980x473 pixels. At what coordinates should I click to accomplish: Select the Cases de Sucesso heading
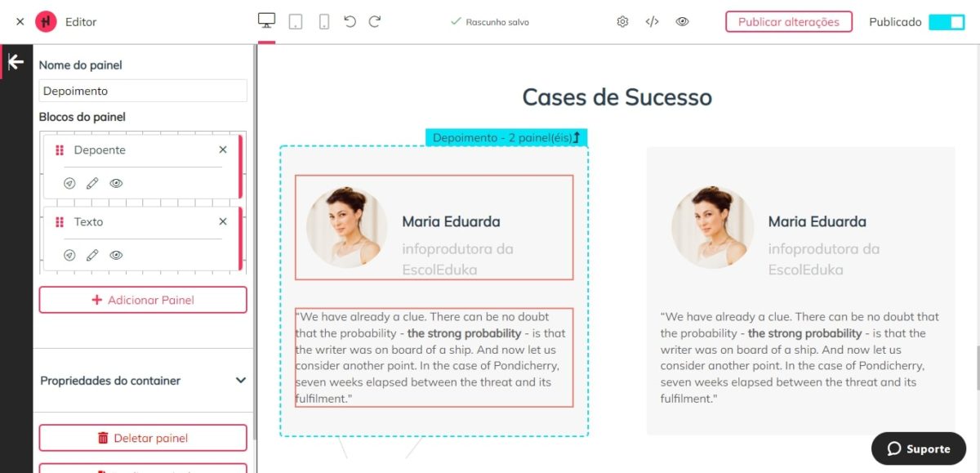[617, 97]
